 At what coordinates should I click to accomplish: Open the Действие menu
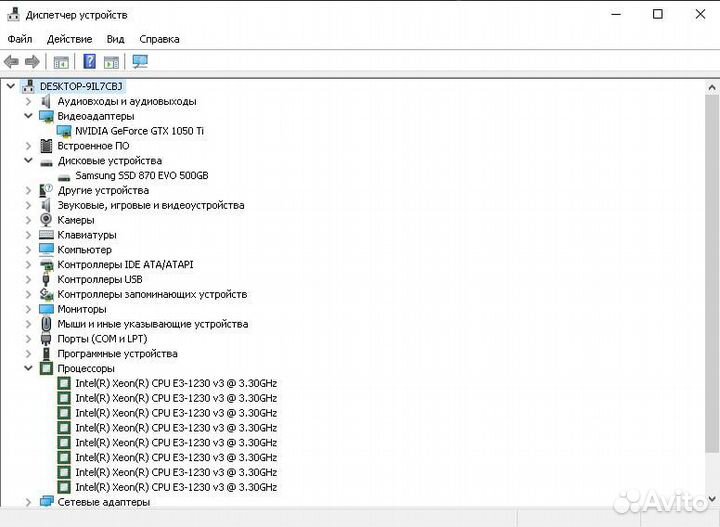69,39
